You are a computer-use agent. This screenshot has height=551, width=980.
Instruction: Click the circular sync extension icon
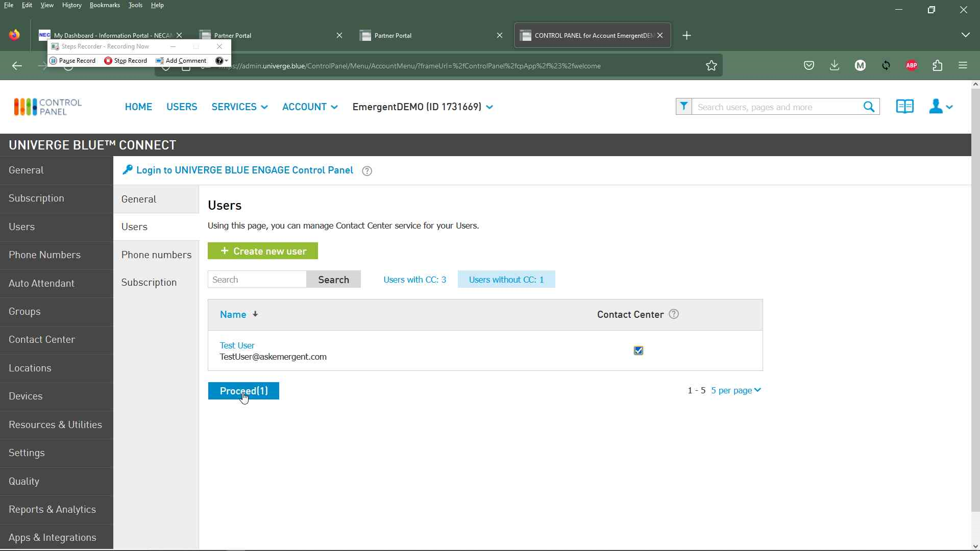tap(886, 66)
